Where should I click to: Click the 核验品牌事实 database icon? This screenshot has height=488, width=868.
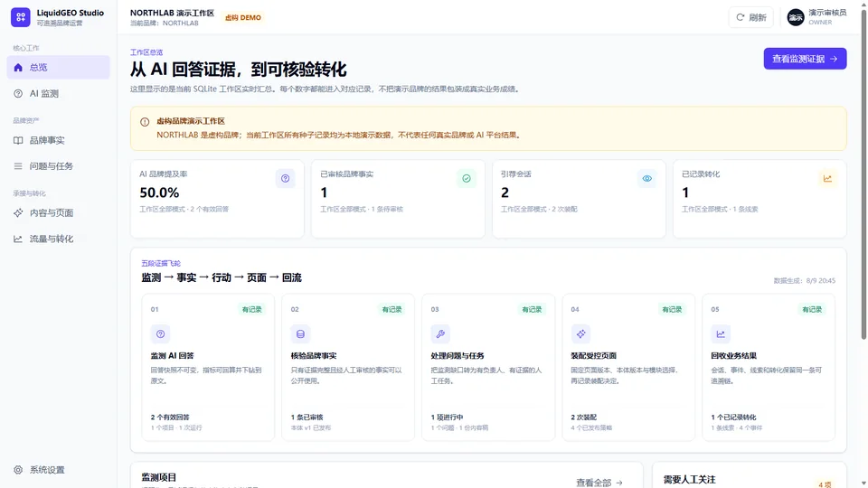point(300,334)
